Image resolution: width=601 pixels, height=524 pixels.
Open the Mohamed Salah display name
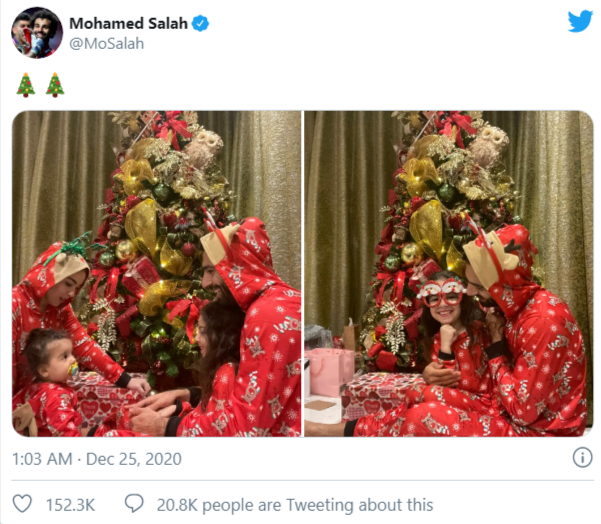pos(129,23)
